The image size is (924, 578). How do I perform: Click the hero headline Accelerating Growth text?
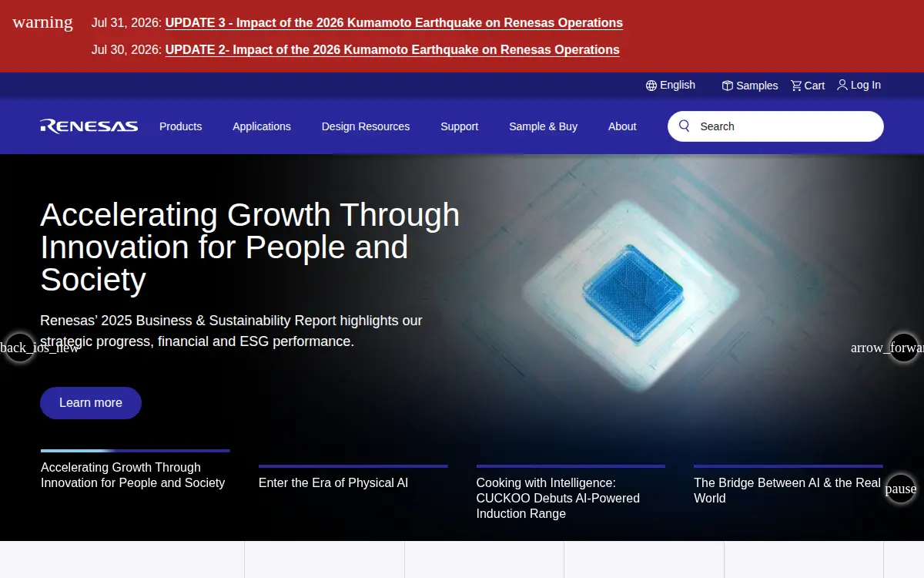pos(250,247)
